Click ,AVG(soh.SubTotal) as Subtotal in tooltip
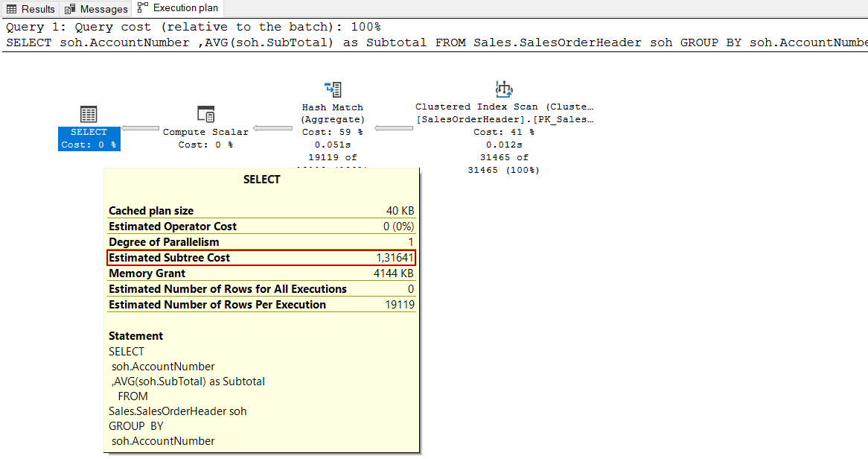 [x=188, y=382]
